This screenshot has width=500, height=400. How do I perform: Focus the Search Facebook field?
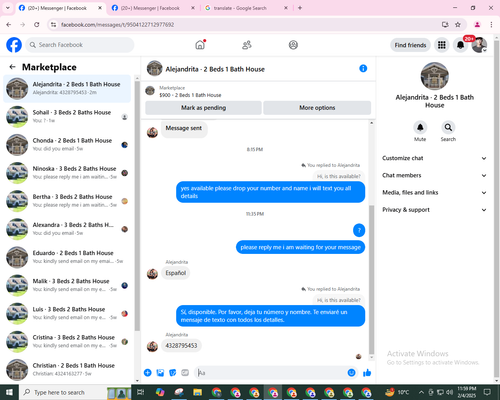(80, 45)
